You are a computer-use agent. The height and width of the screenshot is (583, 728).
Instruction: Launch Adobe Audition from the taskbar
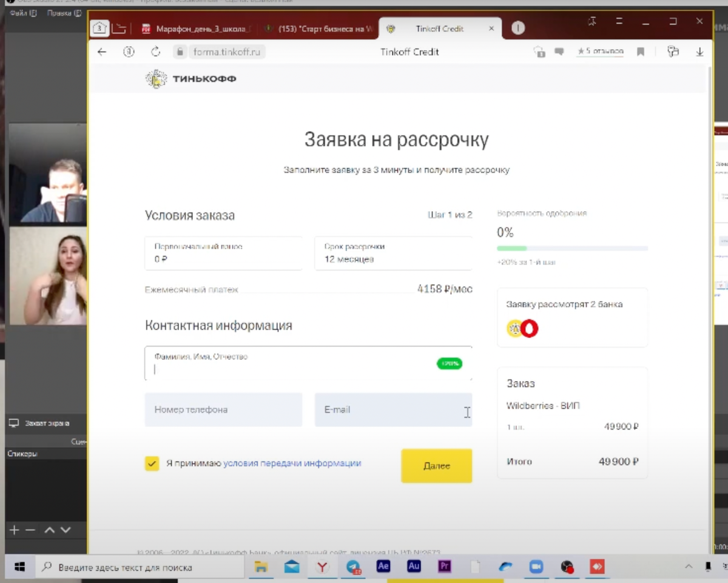(x=414, y=567)
